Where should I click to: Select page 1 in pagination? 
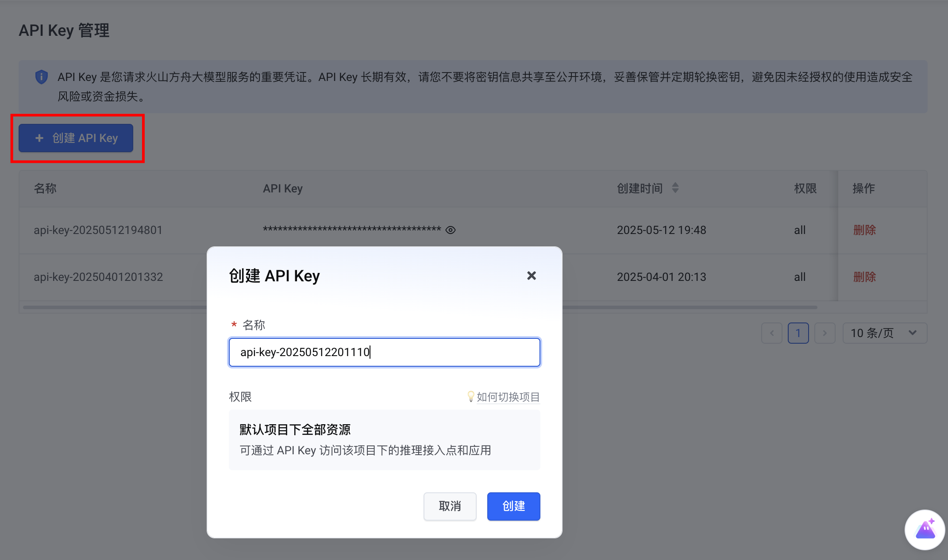point(798,333)
